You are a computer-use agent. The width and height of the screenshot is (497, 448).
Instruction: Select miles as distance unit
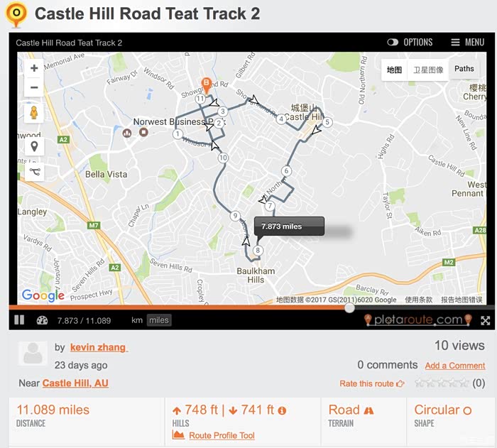[x=159, y=320]
